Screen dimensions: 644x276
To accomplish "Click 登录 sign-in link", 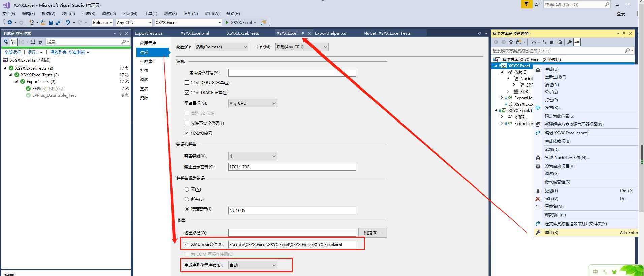I will 621,14.
